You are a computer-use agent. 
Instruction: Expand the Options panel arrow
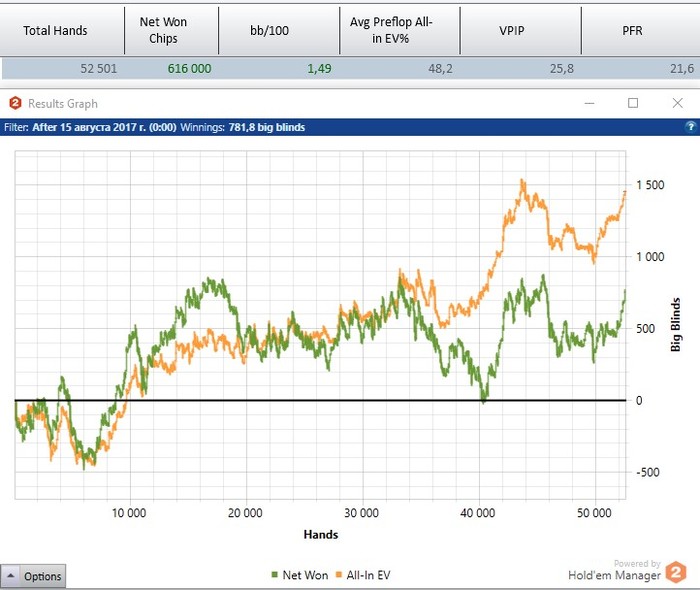(11, 576)
